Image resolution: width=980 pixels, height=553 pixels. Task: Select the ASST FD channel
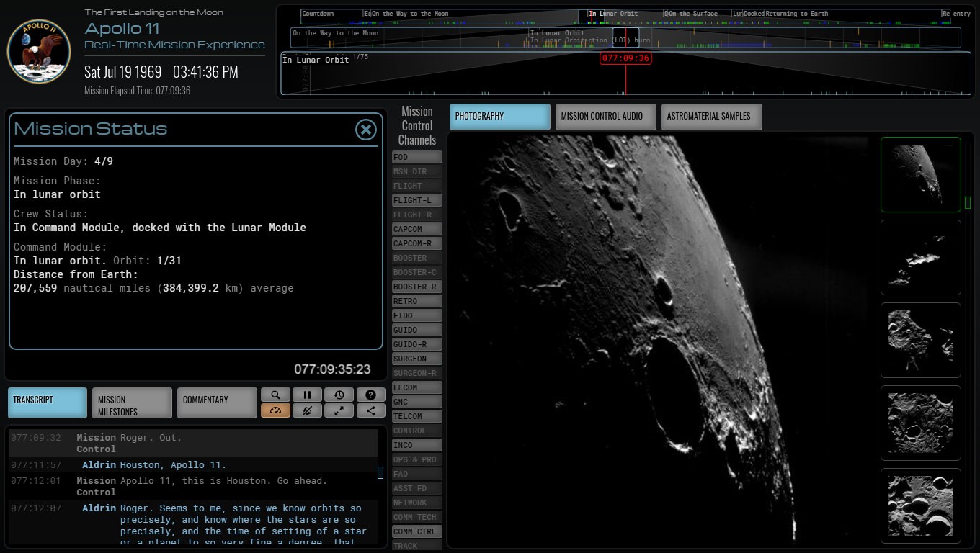[417, 488]
